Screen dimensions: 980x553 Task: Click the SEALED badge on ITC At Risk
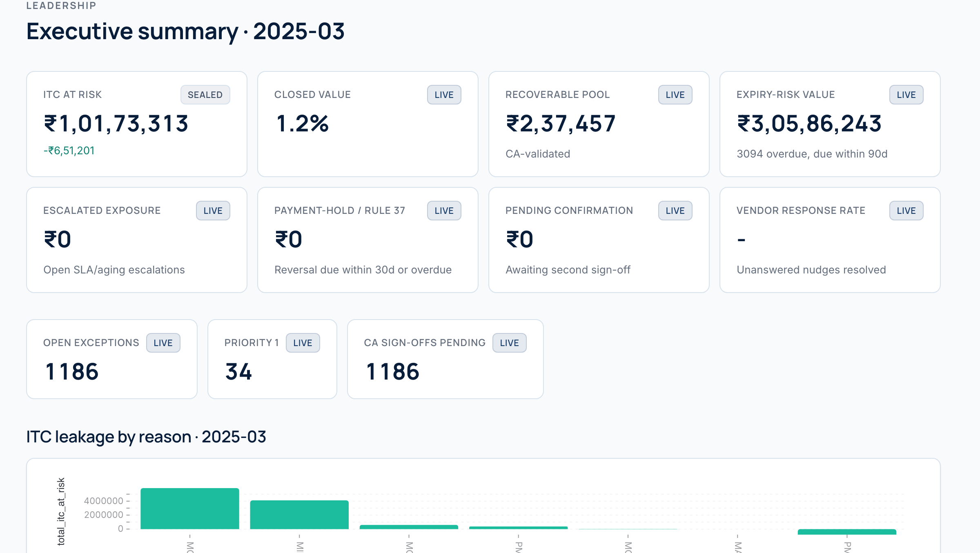point(205,95)
